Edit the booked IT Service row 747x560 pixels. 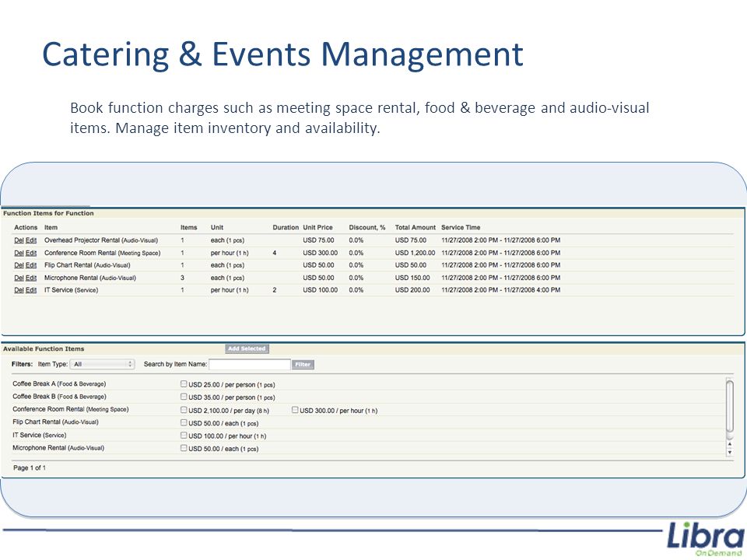[31, 290]
